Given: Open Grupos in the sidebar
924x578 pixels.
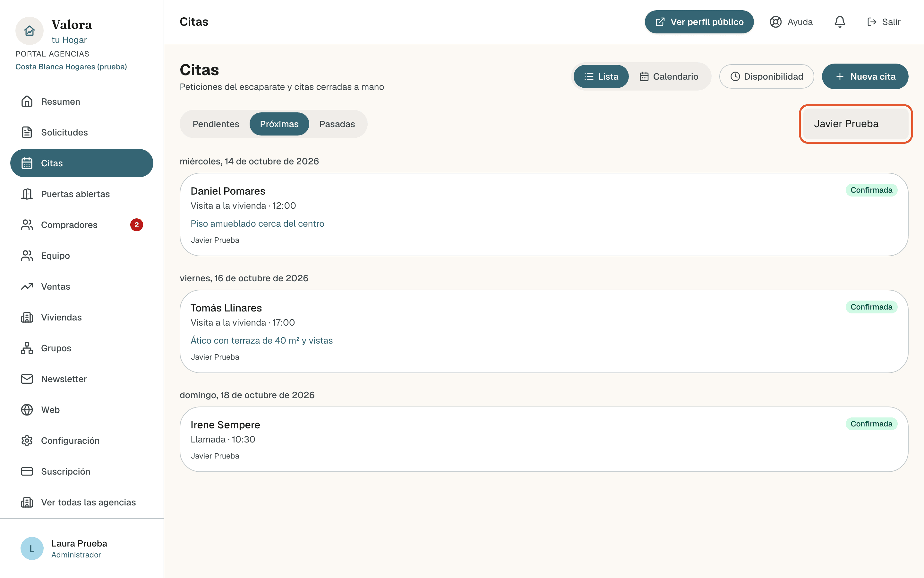Looking at the screenshot, I should [82, 348].
